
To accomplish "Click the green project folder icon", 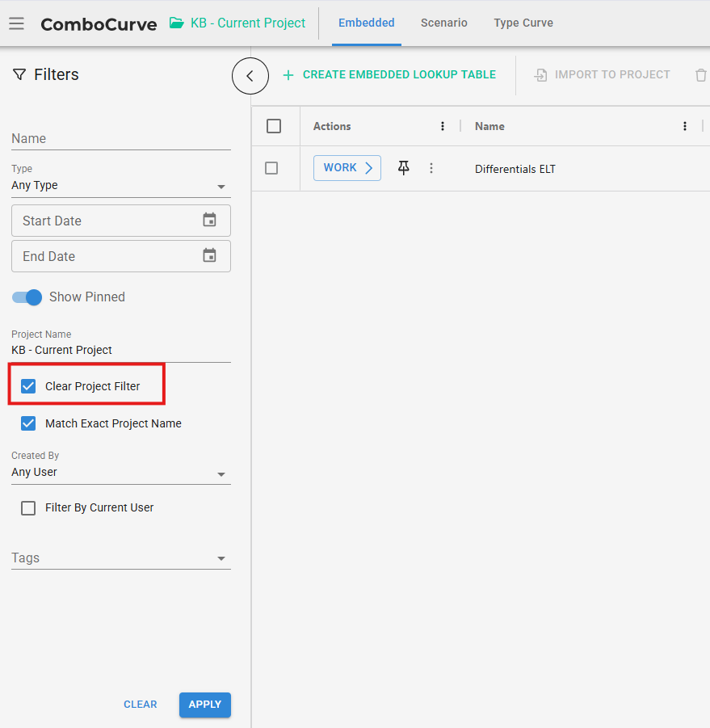I will click(176, 23).
